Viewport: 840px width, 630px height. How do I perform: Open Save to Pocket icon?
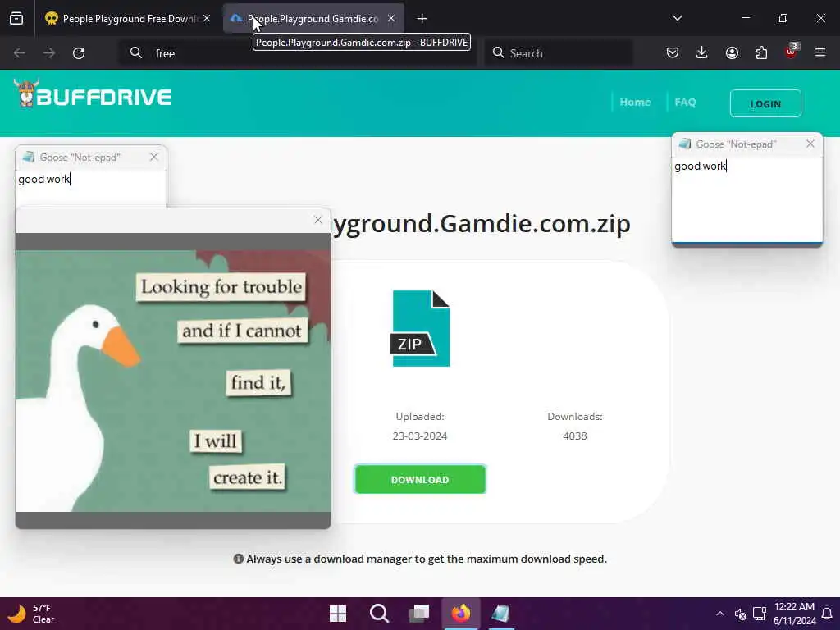(673, 52)
